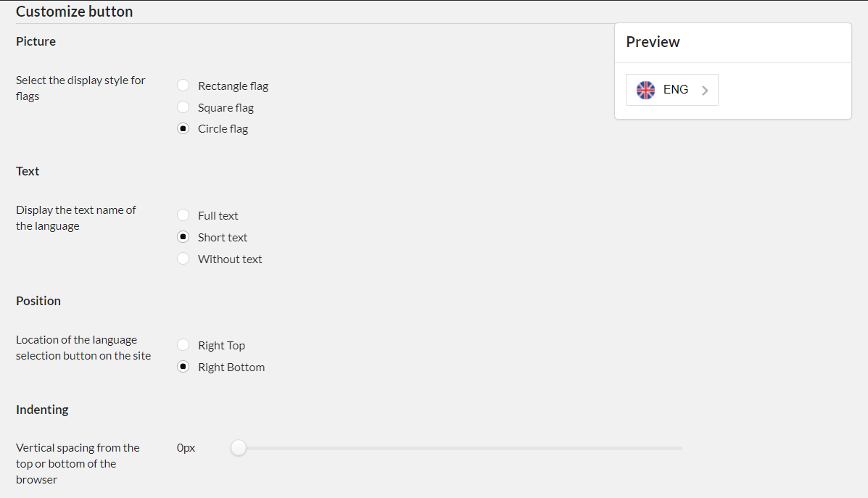Click the vertical spacing slider handle
The image size is (868, 498).
click(239, 448)
